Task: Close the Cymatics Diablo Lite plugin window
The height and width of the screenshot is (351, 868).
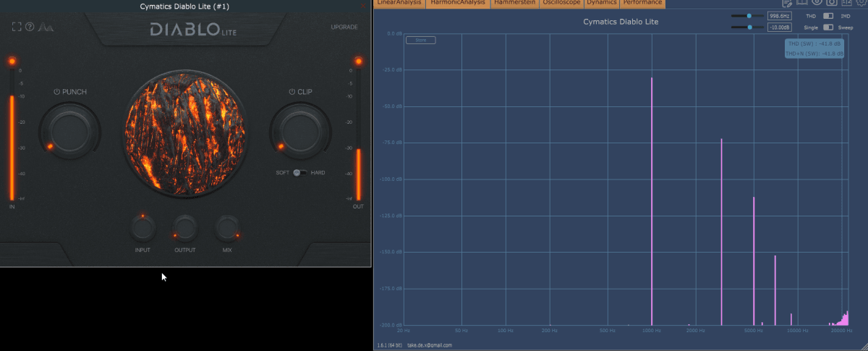Action: pos(363,6)
